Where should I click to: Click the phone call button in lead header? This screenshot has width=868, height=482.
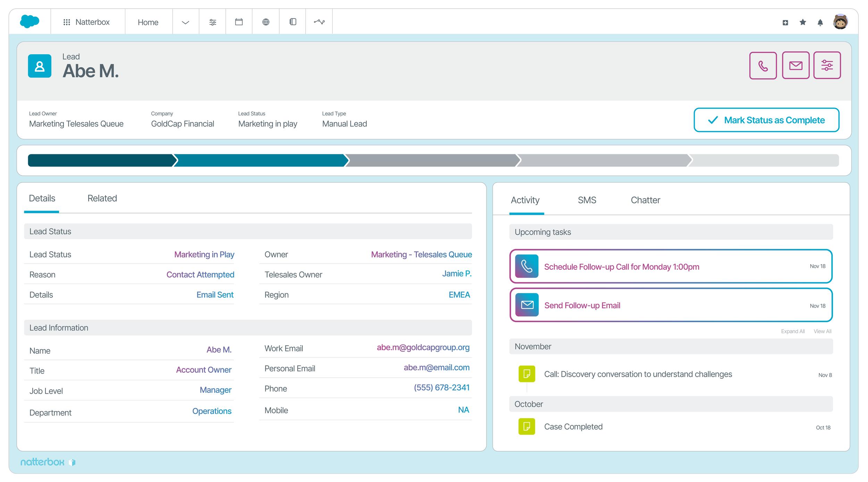click(763, 66)
